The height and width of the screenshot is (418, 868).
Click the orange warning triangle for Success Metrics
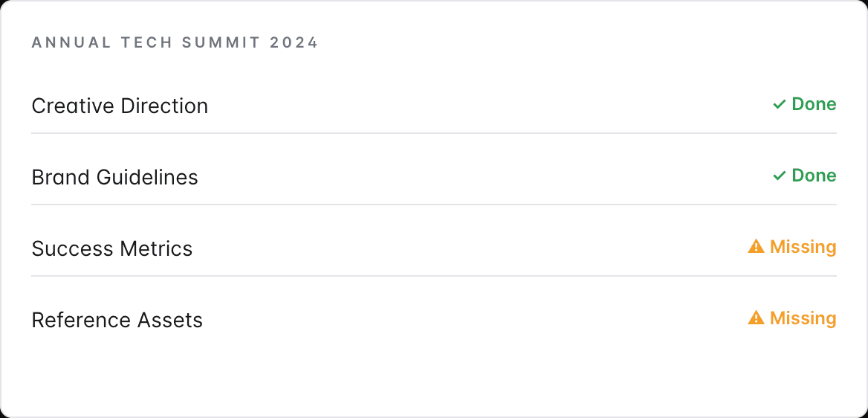(x=757, y=246)
